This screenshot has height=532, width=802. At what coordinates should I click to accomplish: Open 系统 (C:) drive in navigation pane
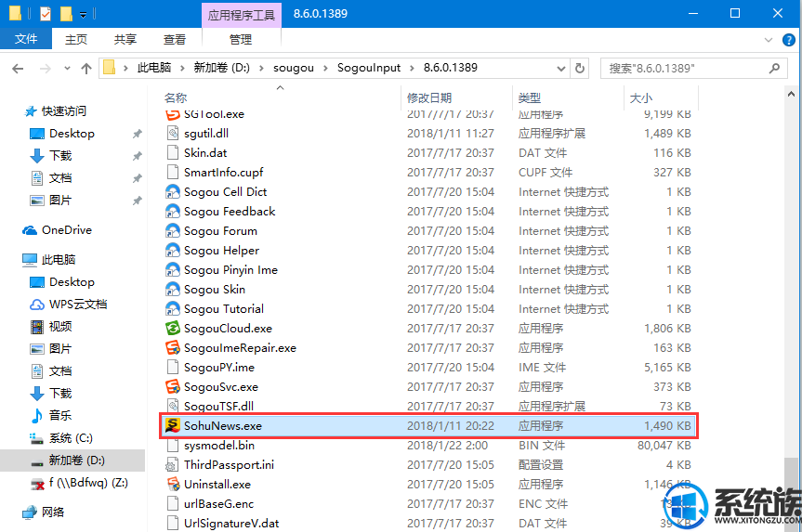71,438
